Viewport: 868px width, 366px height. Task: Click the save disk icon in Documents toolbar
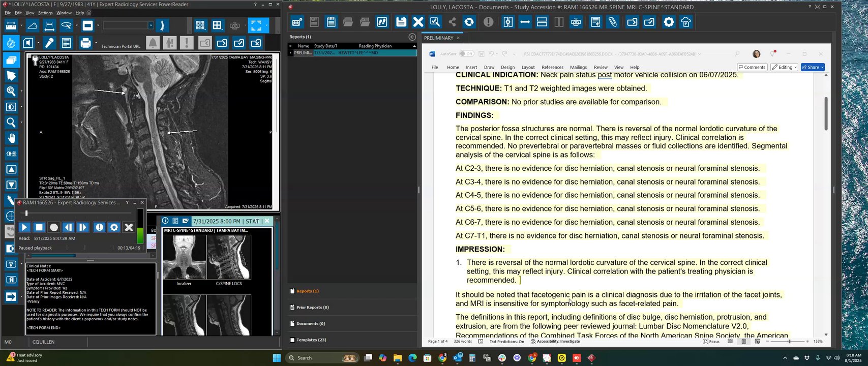[401, 22]
